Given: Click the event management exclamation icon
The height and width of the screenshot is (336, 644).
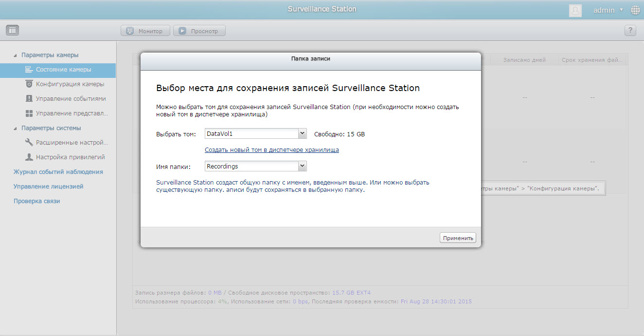Looking at the screenshot, I should point(29,99).
